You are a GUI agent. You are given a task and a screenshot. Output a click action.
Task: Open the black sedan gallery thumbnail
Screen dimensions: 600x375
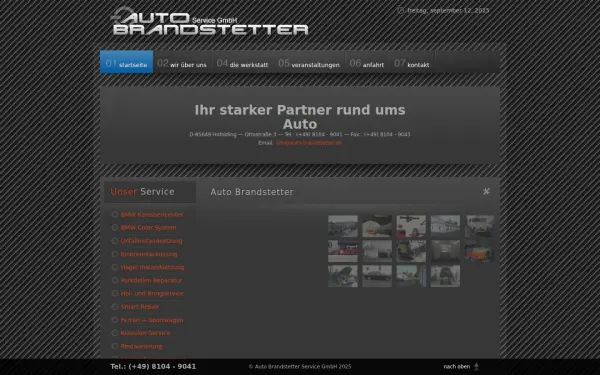pos(377,276)
